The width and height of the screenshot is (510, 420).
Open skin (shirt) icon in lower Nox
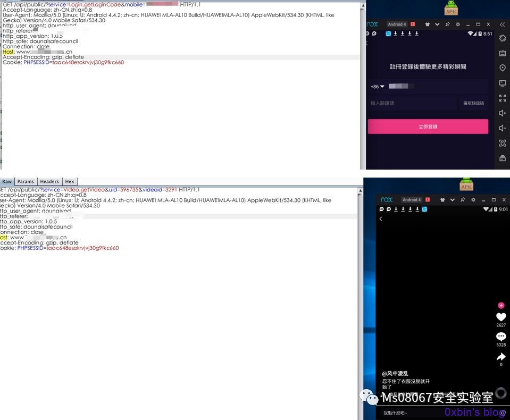pyautogui.click(x=442, y=200)
